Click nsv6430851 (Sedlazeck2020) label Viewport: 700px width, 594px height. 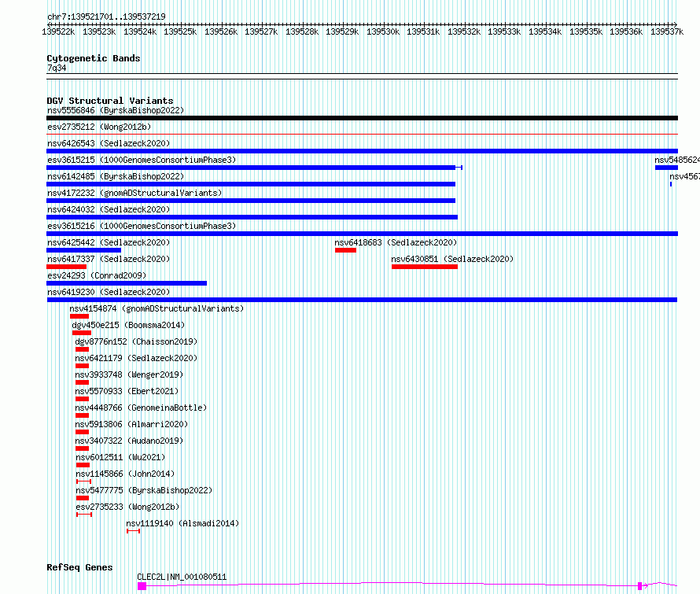[452, 259]
